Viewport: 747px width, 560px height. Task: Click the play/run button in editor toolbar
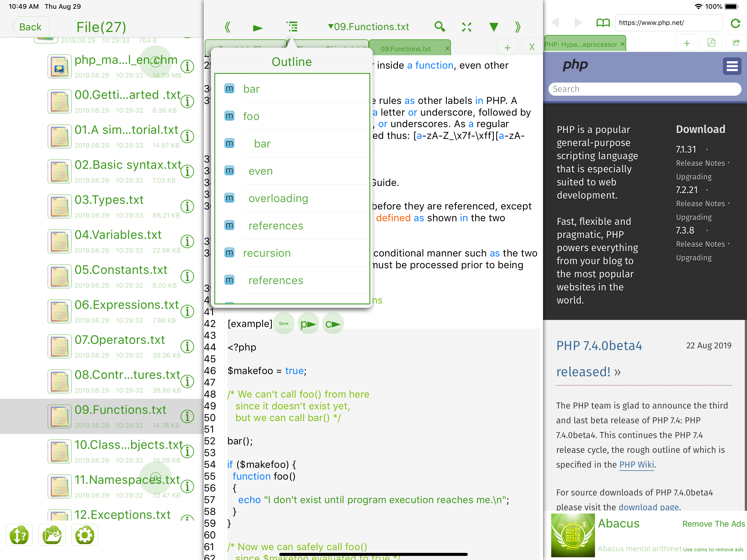coord(258,27)
